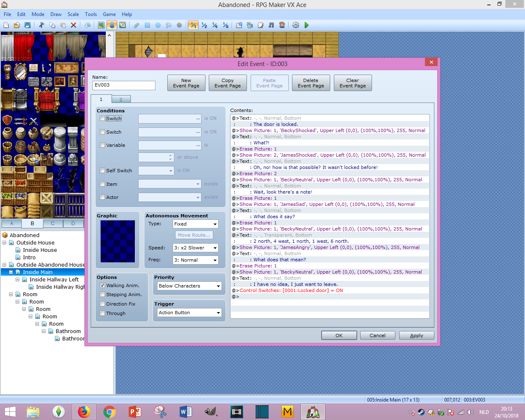525x420 pixels.
Task: Tick the Item condition checkbox
Action: [x=103, y=184]
